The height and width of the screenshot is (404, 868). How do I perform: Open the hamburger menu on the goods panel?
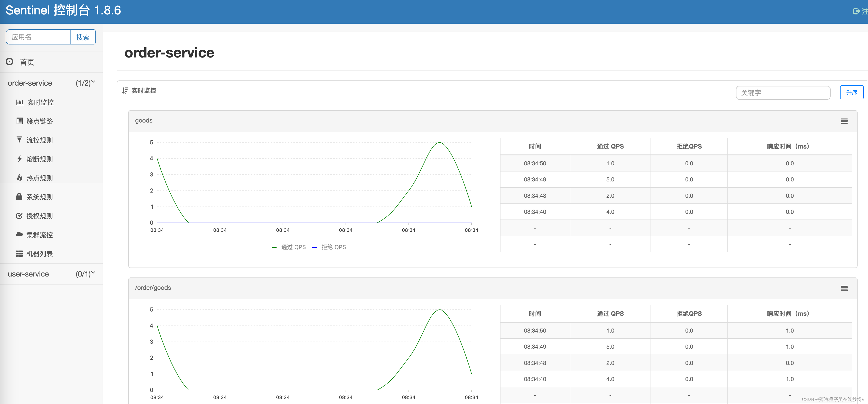[844, 121]
